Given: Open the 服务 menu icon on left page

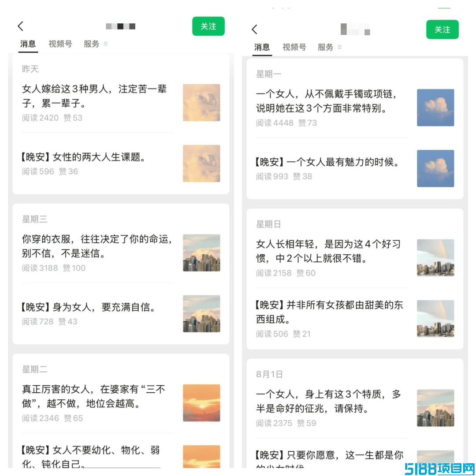Looking at the screenshot, I should [x=105, y=44].
